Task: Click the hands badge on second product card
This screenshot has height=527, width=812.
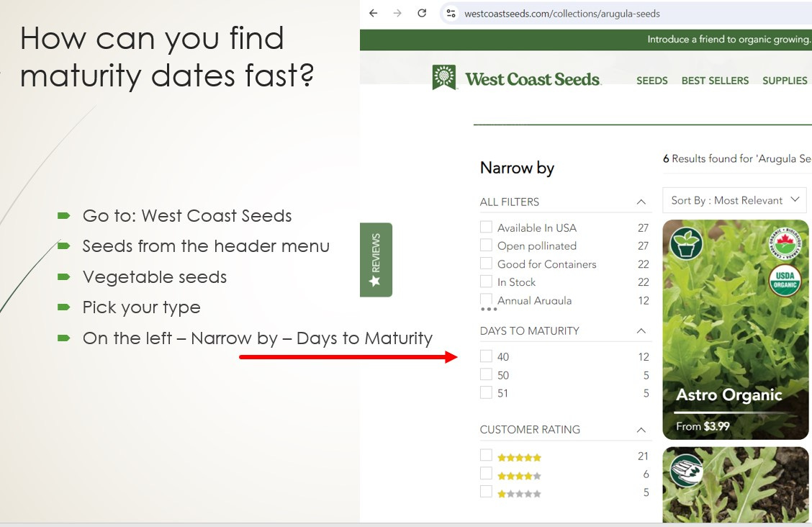Action: (686, 469)
